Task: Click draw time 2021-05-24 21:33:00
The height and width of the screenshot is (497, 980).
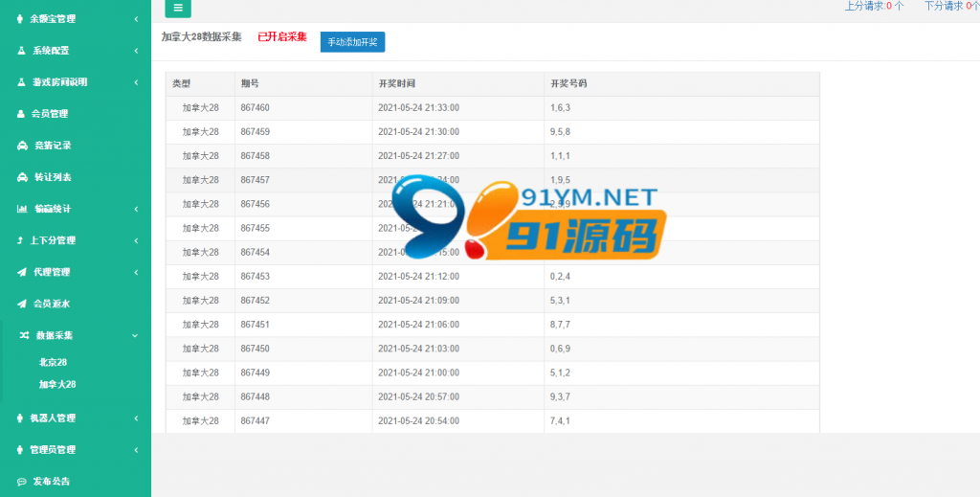Action: click(x=419, y=108)
